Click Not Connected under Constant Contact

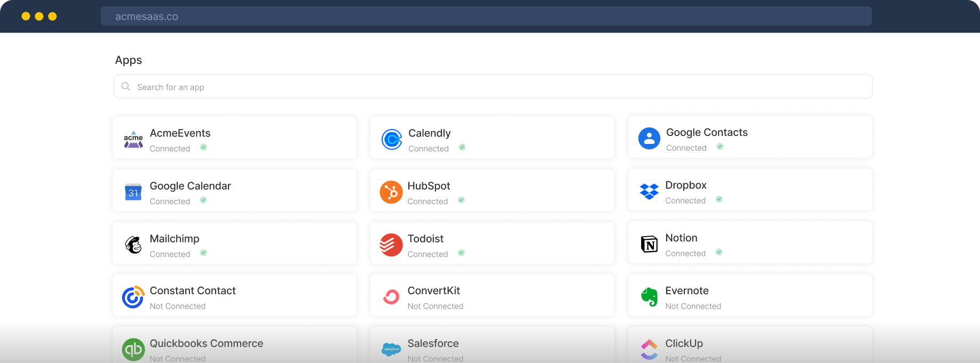click(x=177, y=306)
